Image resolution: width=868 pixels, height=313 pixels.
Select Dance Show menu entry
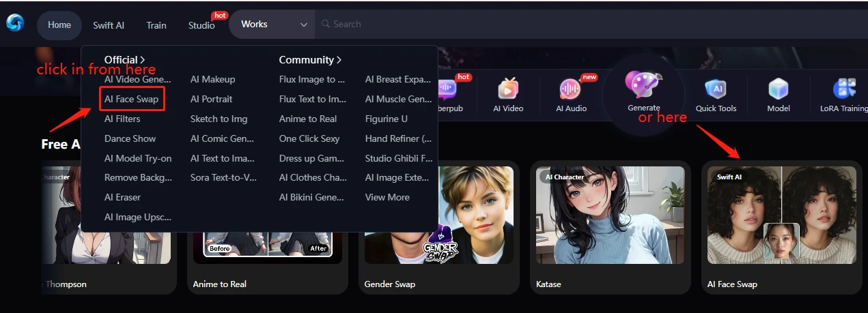click(130, 138)
